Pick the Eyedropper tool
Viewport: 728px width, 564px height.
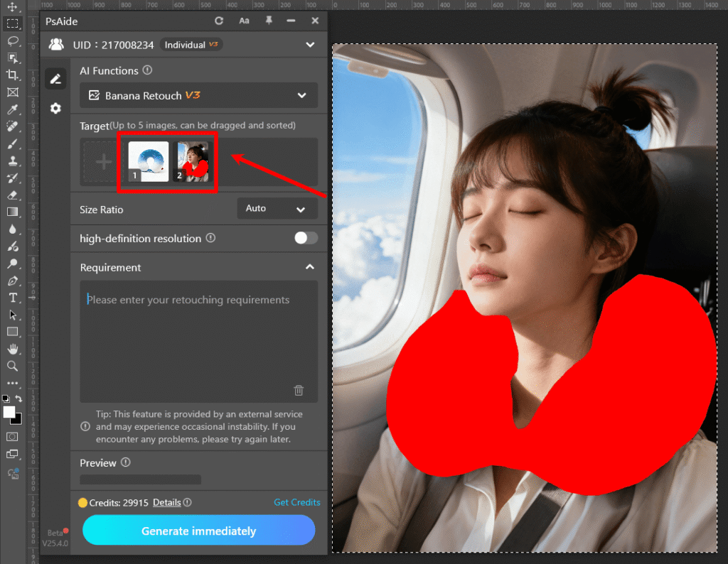(x=12, y=109)
